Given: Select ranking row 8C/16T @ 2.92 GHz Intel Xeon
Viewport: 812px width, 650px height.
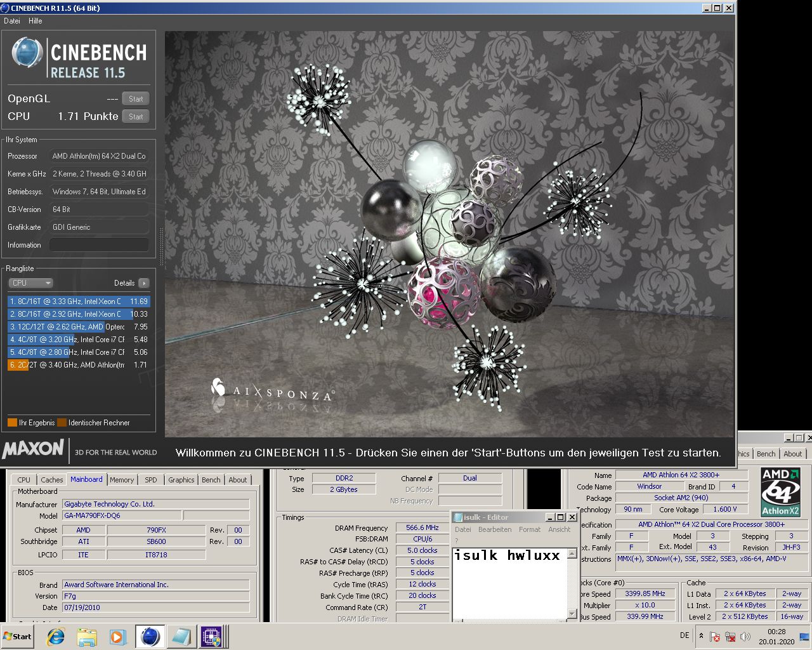Looking at the screenshot, I should 79,314.
